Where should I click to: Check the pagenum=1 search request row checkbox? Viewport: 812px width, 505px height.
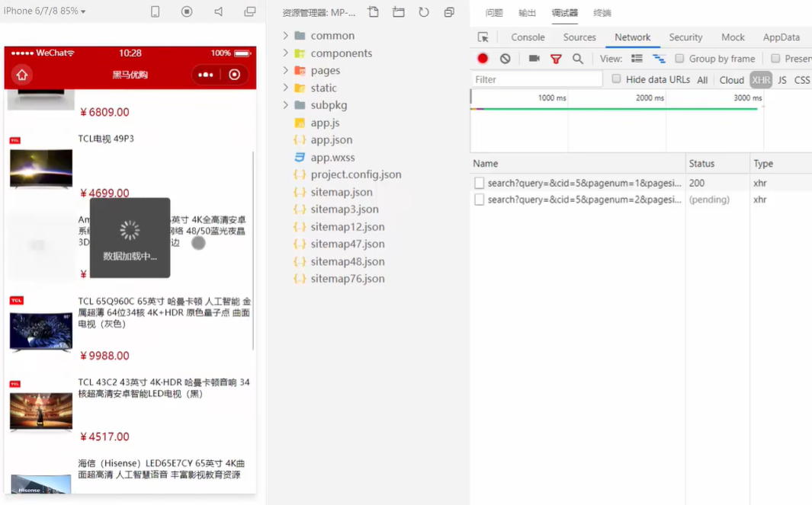tap(479, 183)
